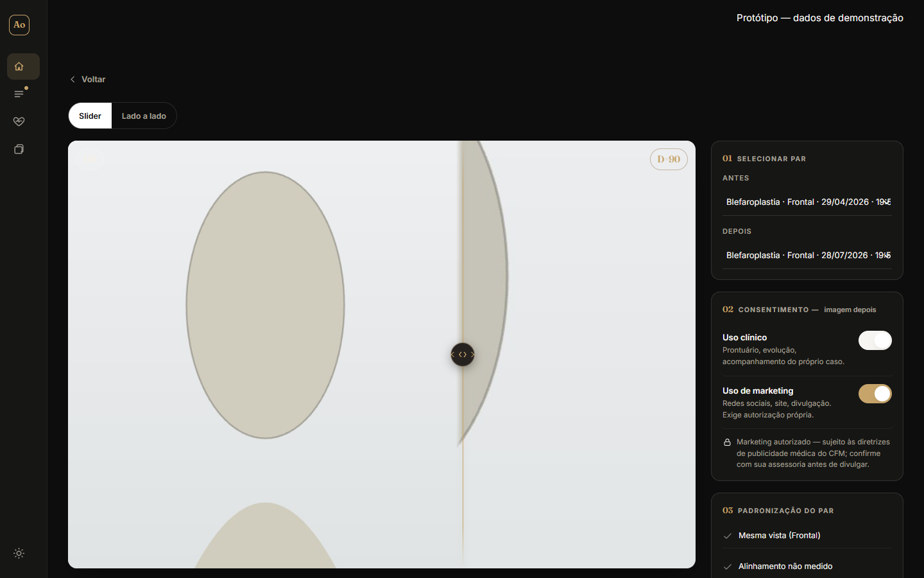Viewport: 924px width, 578px height.
Task: Go back with the Voltar link
Action: click(x=87, y=79)
